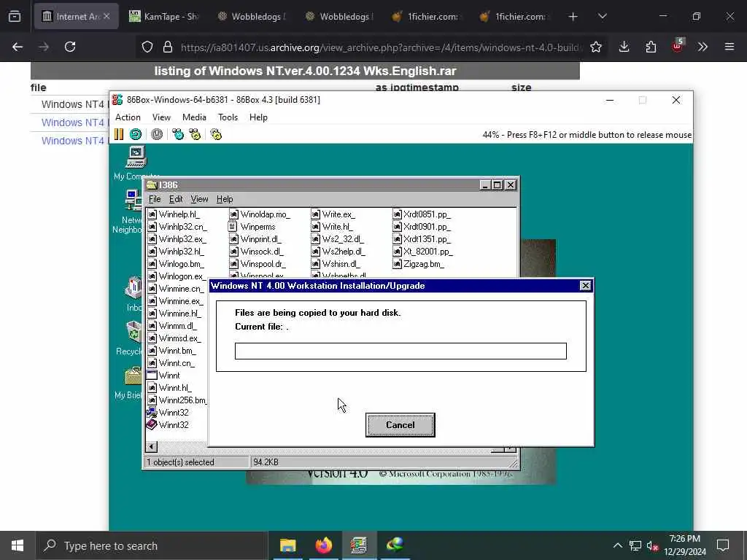Open the 86Box settings toolbar icon
Image resolution: width=747 pixels, height=560 pixels.
216,134
